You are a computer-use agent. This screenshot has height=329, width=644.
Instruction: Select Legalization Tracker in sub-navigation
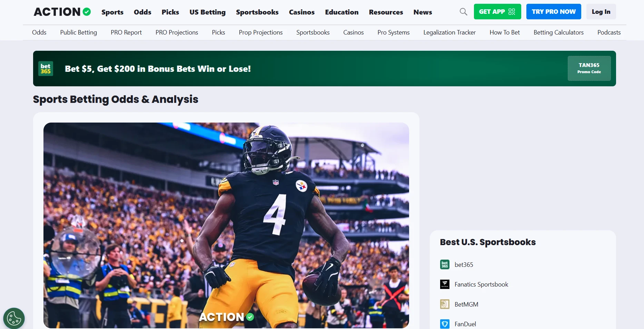click(x=449, y=32)
